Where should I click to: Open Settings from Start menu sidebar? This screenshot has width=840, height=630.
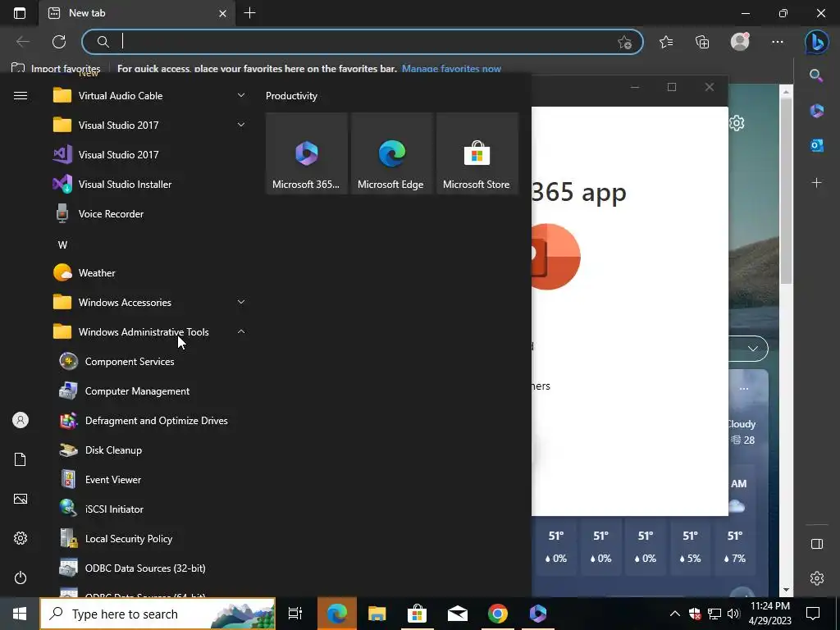coord(21,538)
